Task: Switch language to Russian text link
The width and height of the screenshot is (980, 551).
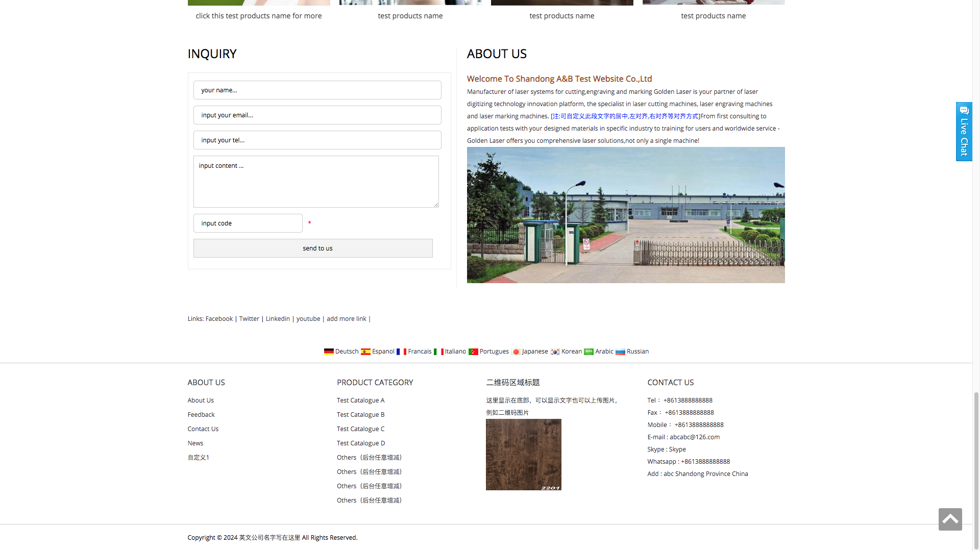Action: click(638, 352)
